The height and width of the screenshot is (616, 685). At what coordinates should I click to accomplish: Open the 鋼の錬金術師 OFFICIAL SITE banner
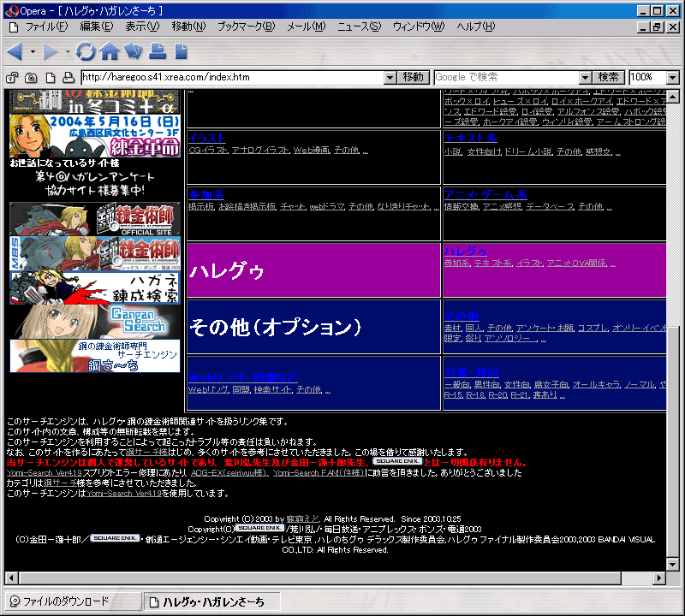point(95,219)
